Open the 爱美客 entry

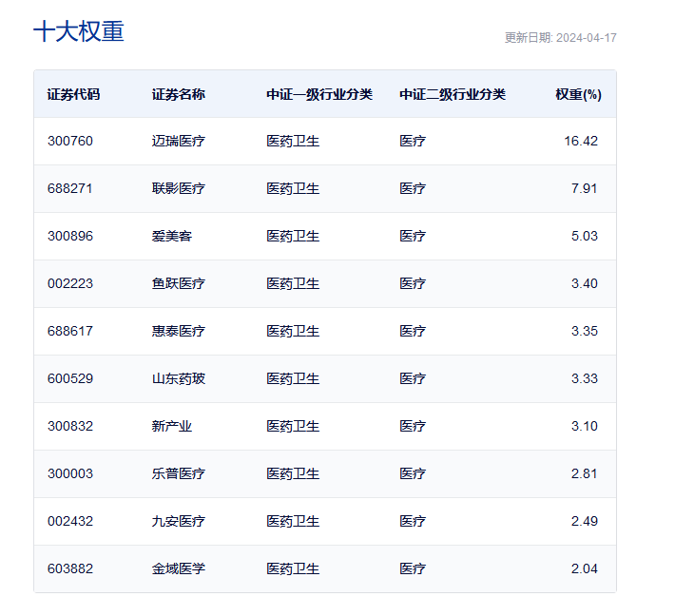point(171,236)
